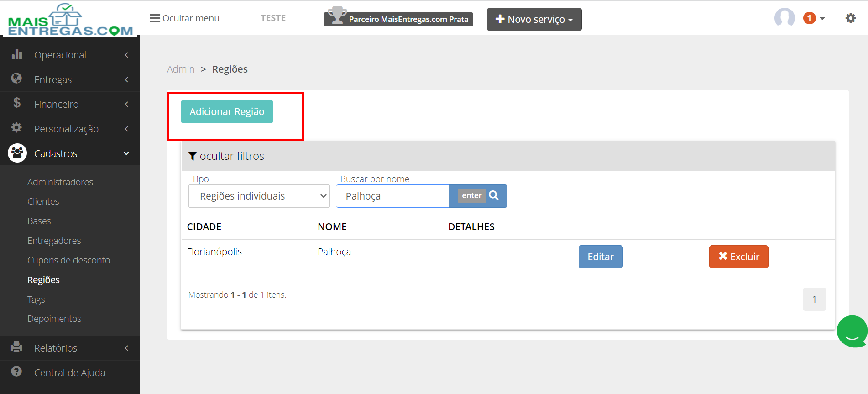Click the notification badge showing 1
Screen dimensions: 868x394
pos(809,18)
